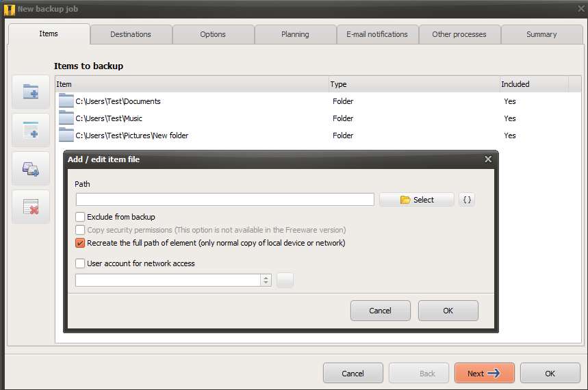Open the E-mail notifications tab
The image size is (588, 390).
point(377,34)
